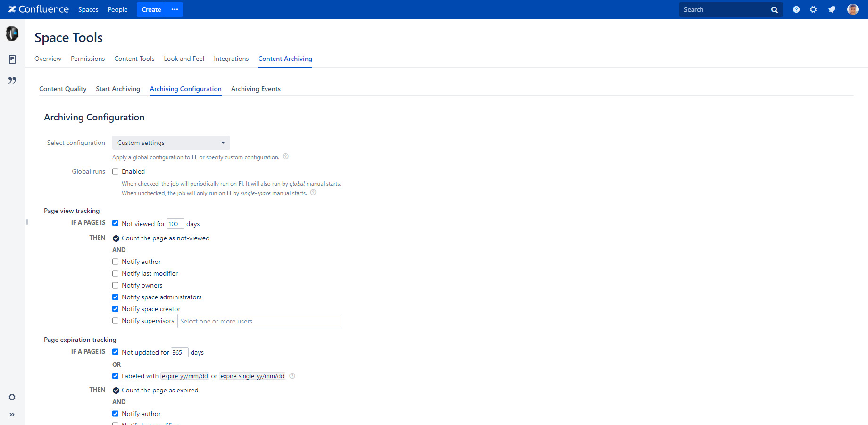Open the administration gear menu in header
Screen dimensions: 868x425
click(x=813, y=9)
